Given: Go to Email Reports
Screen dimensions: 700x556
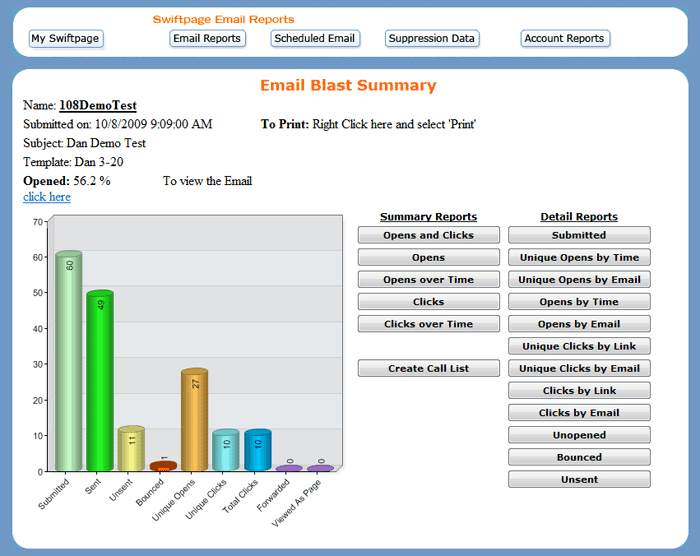Looking at the screenshot, I should pos(207,38).
